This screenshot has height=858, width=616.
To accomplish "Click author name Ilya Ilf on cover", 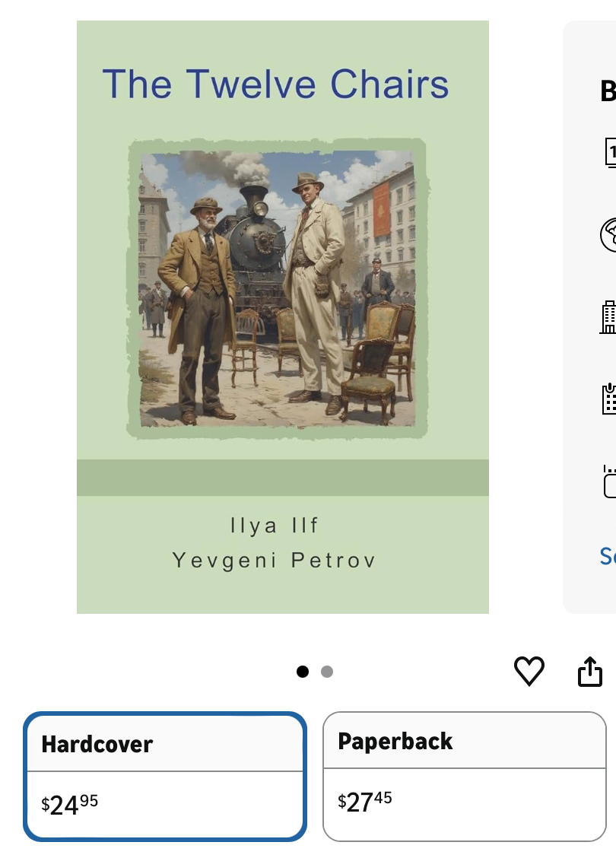I will [x=274, y=526].
